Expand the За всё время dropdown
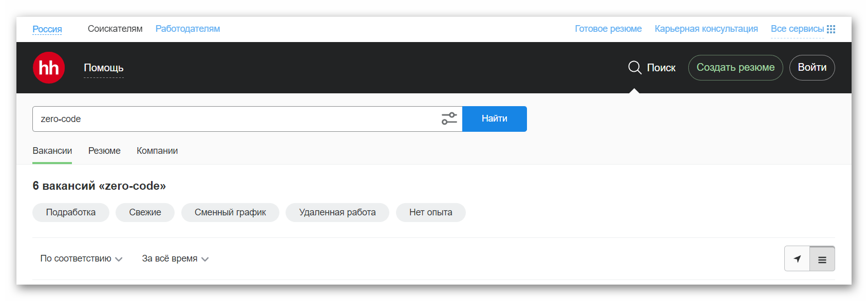Image resolution: width=868 pixels, height=301 pixels. (175, 259)
